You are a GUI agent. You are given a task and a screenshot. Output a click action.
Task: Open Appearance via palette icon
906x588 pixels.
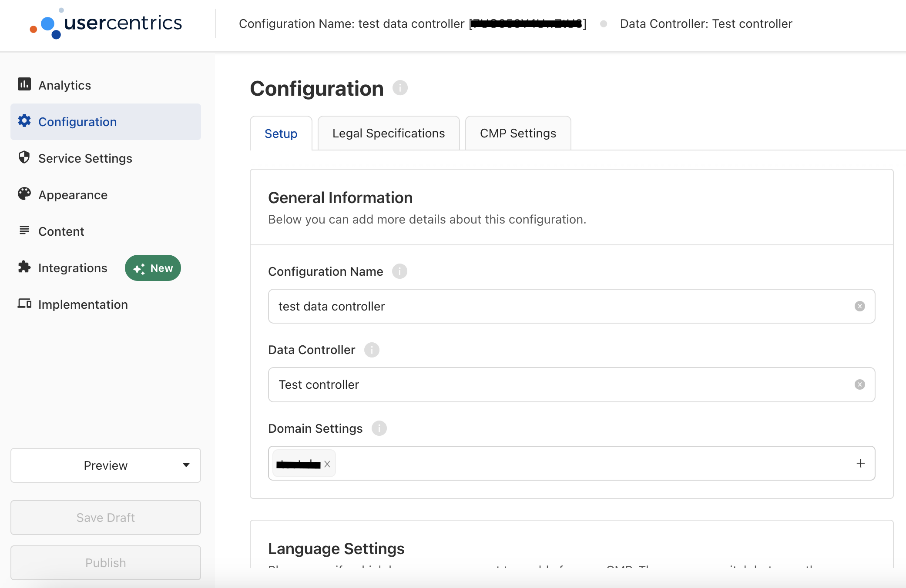point(24,194)
